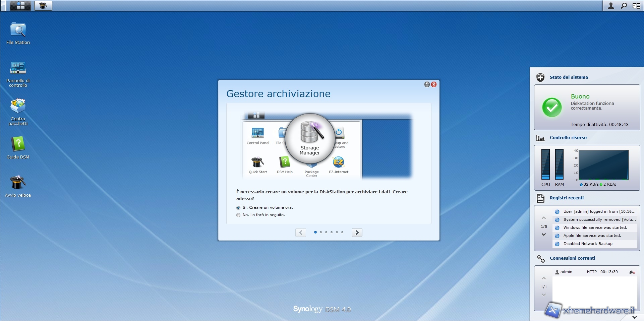This screenshot has height=321, width=644.
Task: Go to next wizard page arrow
Action: [357, 233]
